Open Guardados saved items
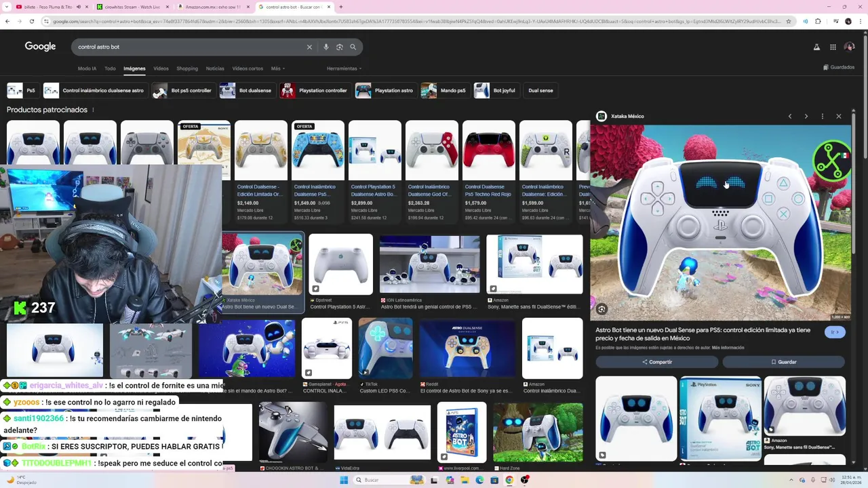Screen dimensions: 868x488 click(x=839, y=67)
